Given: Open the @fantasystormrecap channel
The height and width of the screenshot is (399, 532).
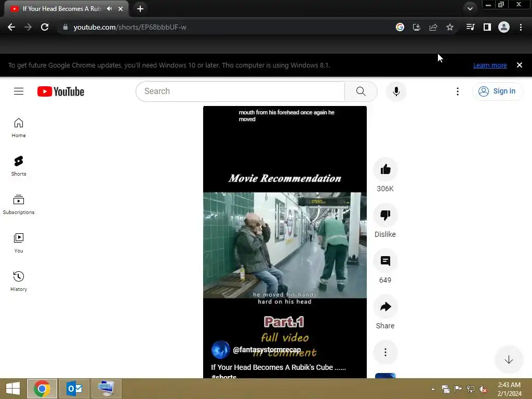Looking at the screenshot, I should [x=267, y=350].
